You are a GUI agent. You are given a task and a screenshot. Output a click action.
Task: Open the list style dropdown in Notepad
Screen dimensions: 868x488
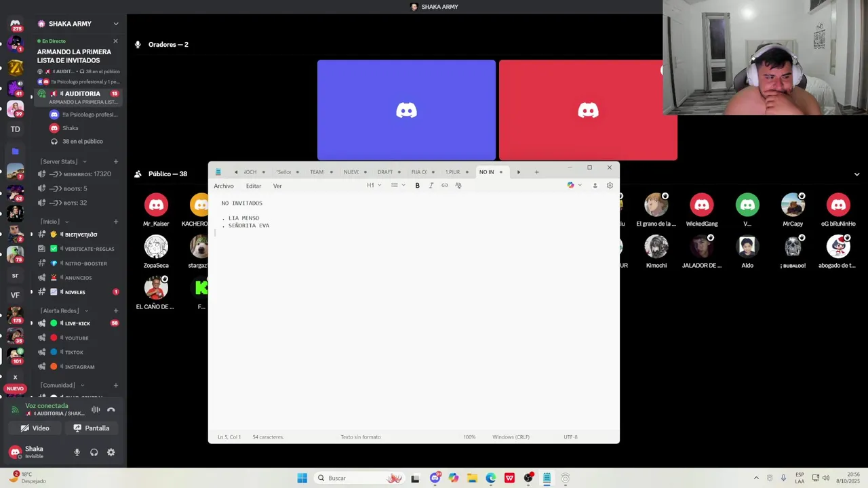pos(398,185)
